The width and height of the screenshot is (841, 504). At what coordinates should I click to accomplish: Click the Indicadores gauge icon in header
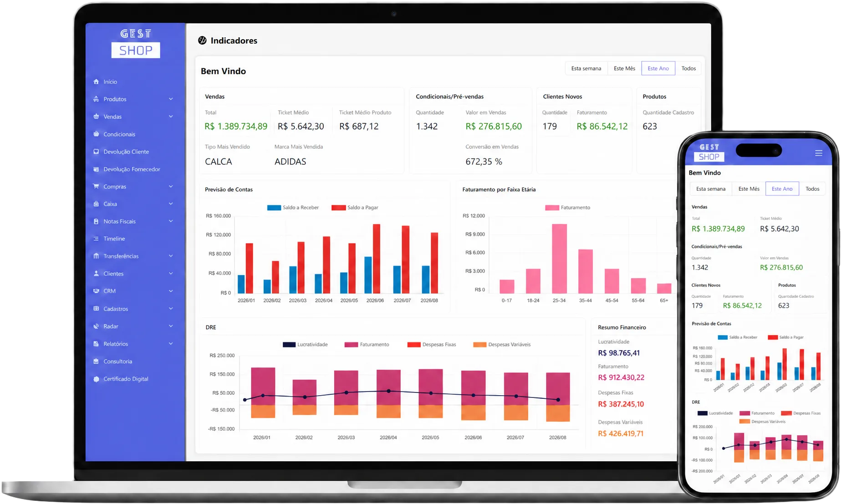click(x=202, y=41)
